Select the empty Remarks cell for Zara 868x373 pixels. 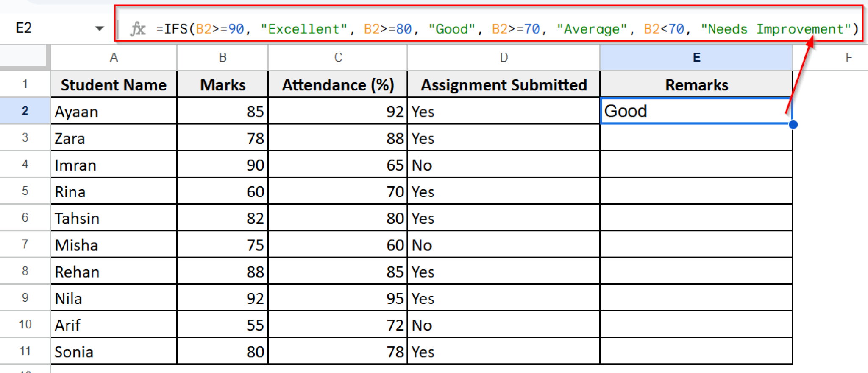pos(696,138)
